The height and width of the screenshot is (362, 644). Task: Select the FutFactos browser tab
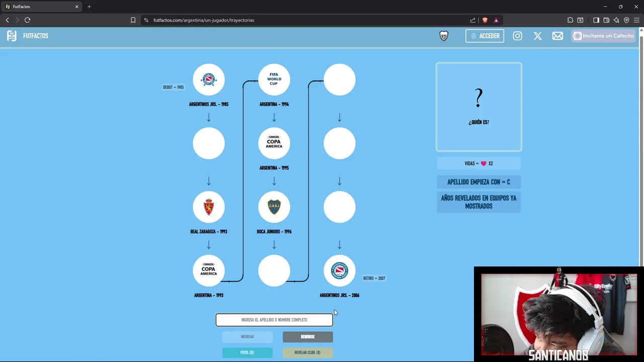pos(41,7)
